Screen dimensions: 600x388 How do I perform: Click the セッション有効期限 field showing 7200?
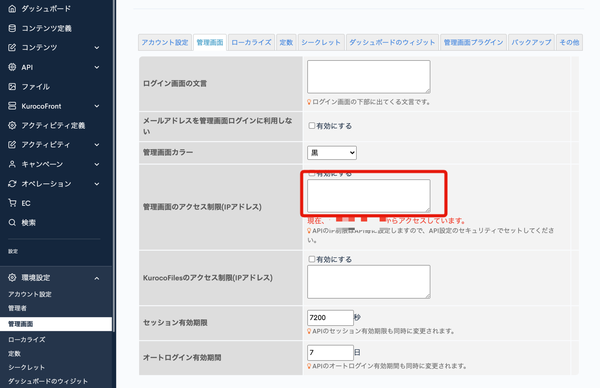(x=330, y=318)
